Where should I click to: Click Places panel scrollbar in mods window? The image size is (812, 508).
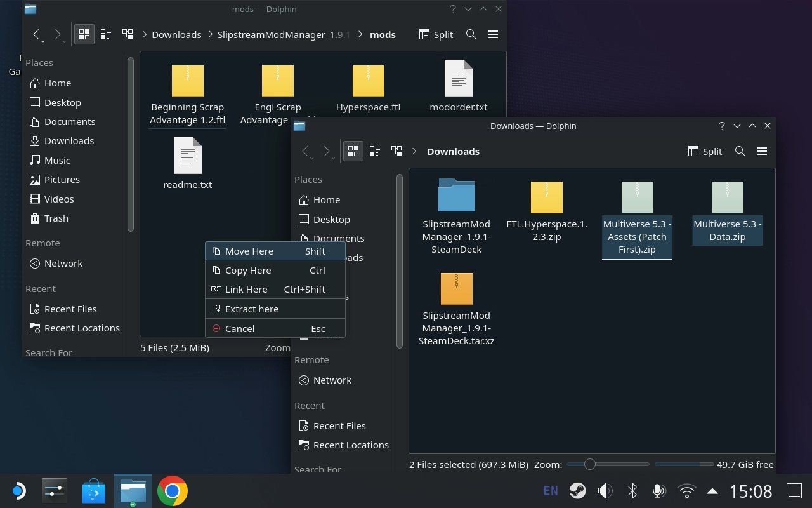131,144
